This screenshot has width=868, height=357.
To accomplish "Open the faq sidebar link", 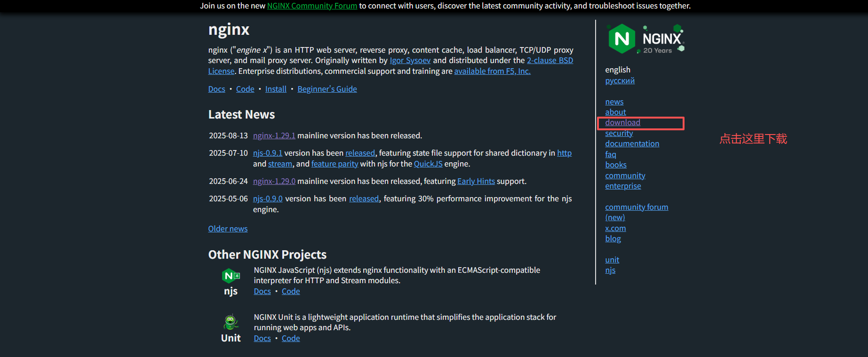I will 611,154.
